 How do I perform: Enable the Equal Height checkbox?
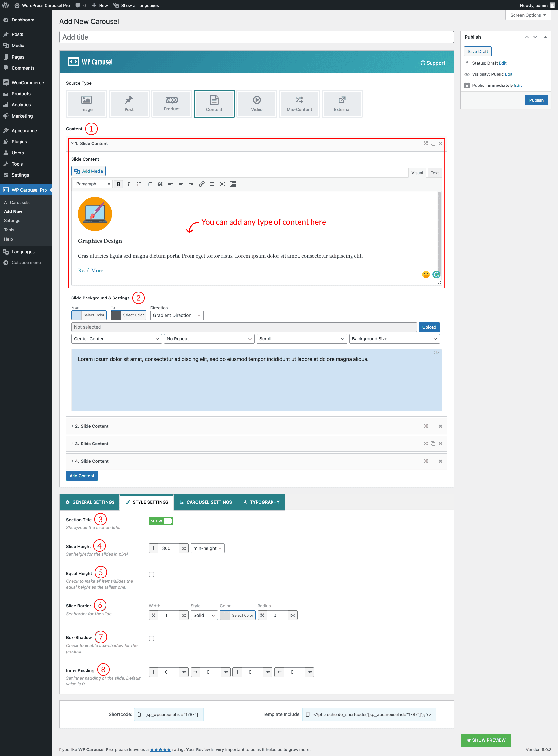click(152, 574)
